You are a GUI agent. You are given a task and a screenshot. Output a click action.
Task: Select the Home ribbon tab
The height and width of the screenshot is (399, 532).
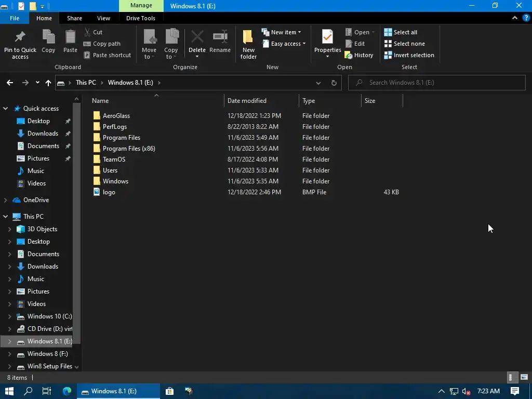click(44, 18)
